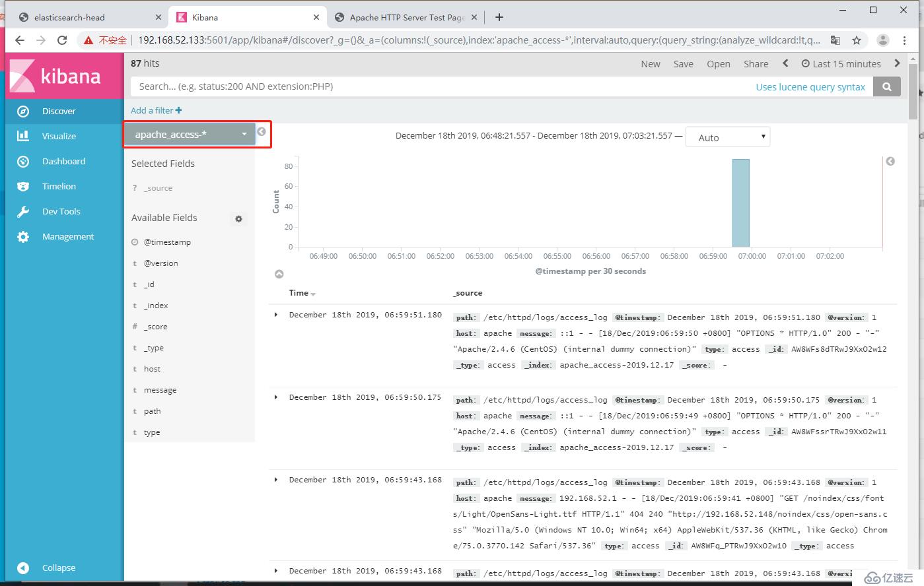Open translate page icon in address bar
Screen dimensions: 924x586
[835, 40]
